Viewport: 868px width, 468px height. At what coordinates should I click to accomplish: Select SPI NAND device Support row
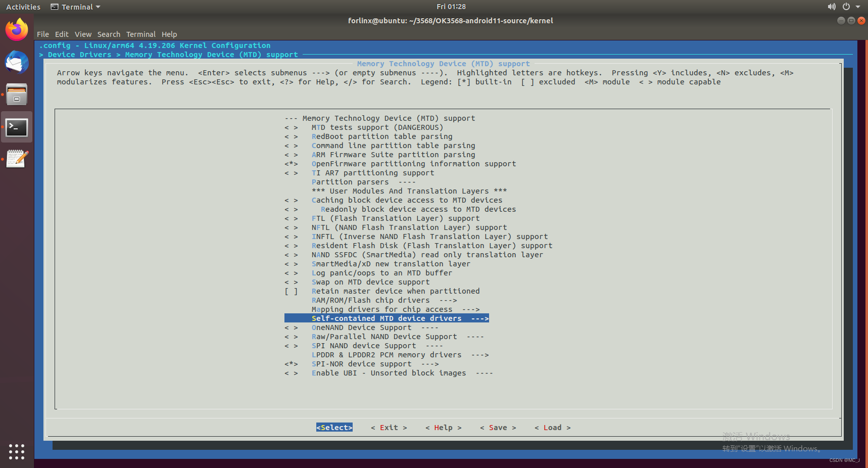(x=364, y=346)
